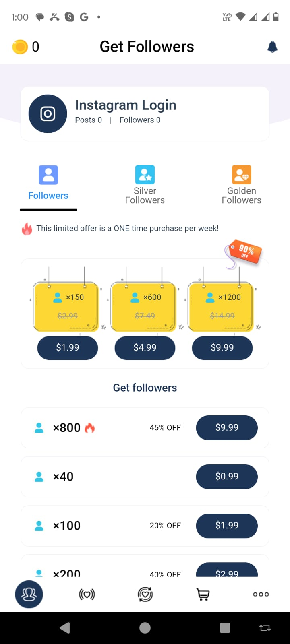Open the more options three-dots icon
Image resolution: width=290 pixels, height=644 pixels.
[261, 594]
